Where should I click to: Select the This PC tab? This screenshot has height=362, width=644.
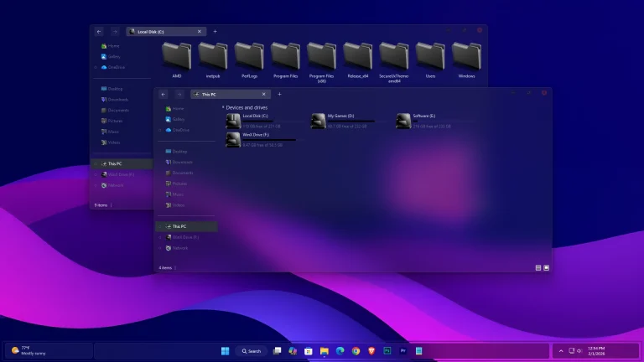231,95
